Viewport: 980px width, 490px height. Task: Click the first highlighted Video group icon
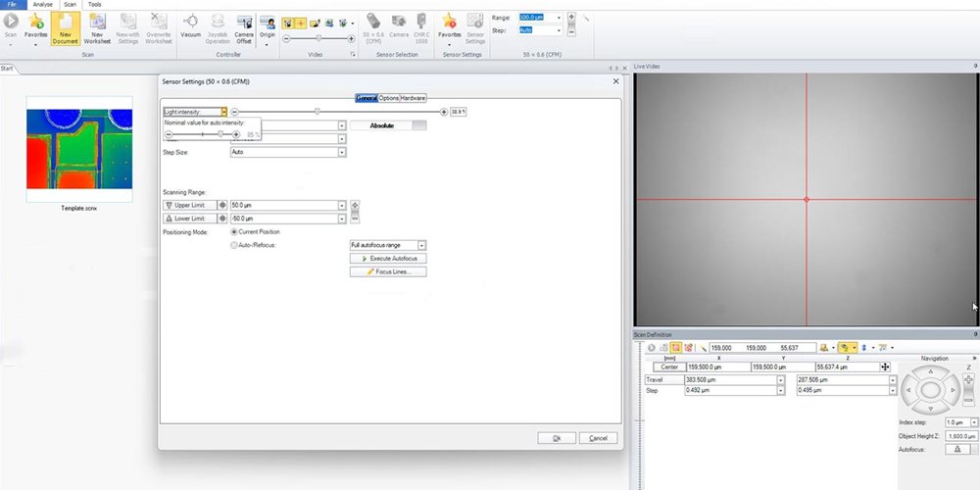point(288,24)
